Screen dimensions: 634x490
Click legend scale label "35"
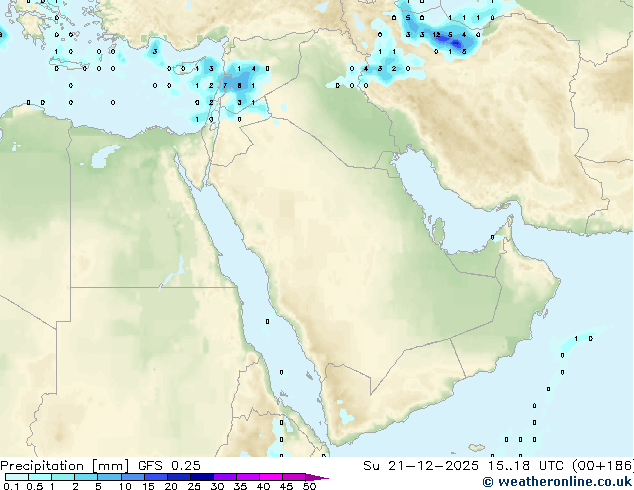point(240,486)
